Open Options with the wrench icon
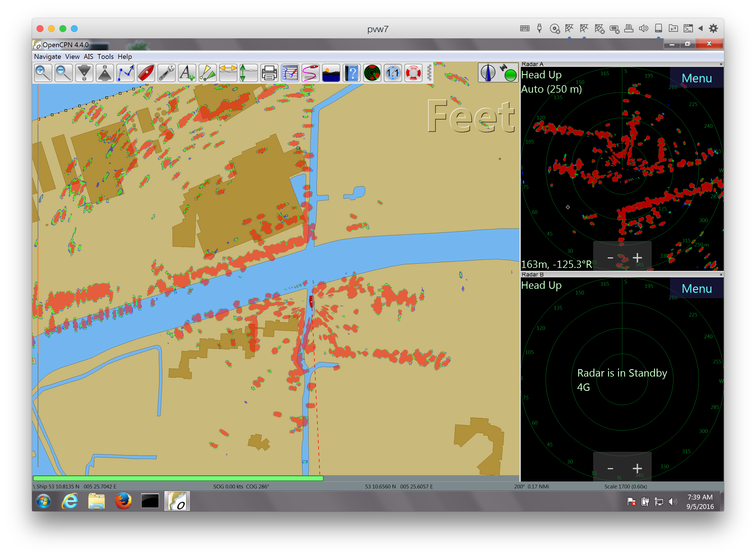 (166, 73)
